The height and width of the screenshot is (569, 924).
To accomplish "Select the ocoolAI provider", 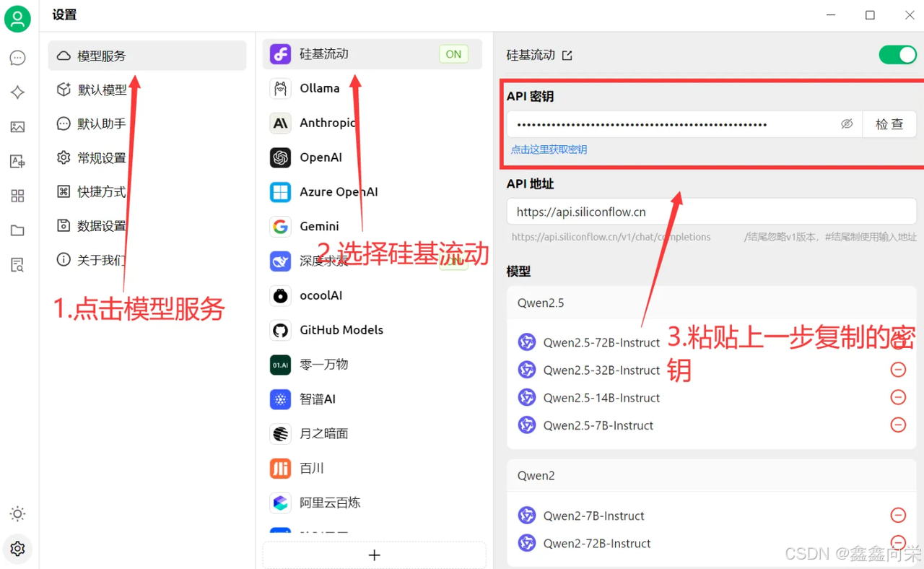I will (372, 295).
